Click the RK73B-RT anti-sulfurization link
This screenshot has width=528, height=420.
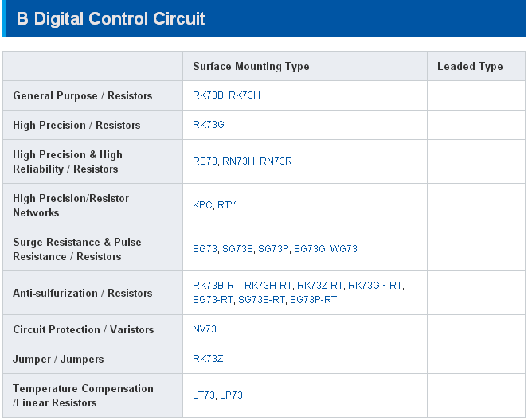pyautogui.click(x=216, y=286)
